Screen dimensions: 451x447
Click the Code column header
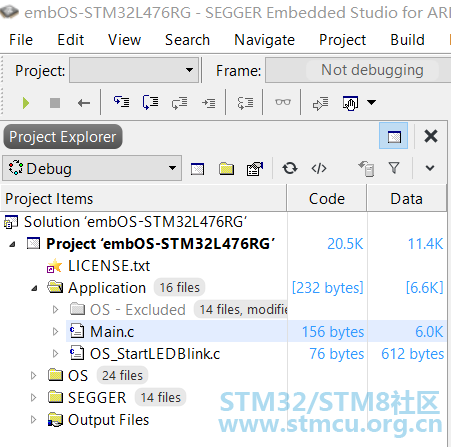[327, 199]
